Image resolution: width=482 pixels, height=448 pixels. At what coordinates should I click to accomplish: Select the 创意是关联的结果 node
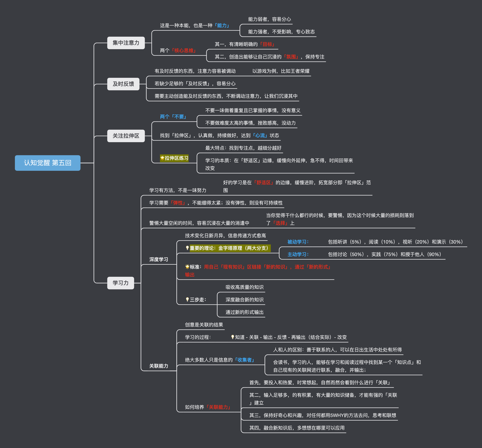pyautogui.click(x=204, y=325)
